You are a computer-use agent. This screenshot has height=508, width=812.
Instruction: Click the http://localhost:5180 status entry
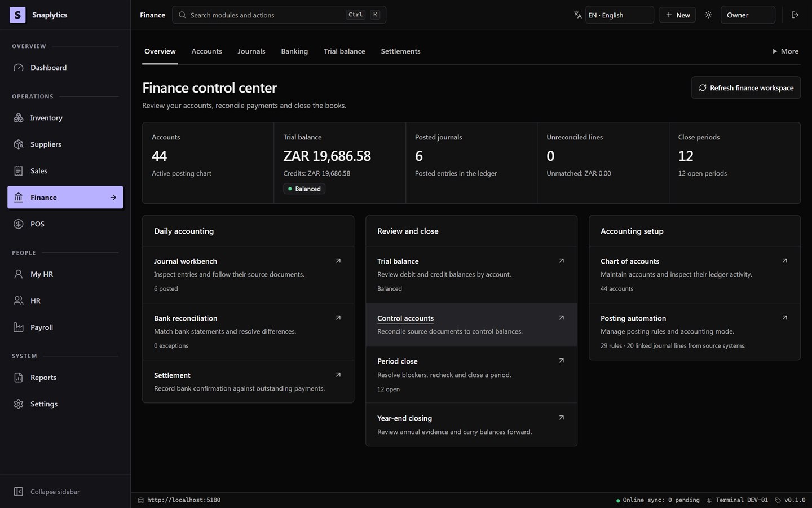179,500
